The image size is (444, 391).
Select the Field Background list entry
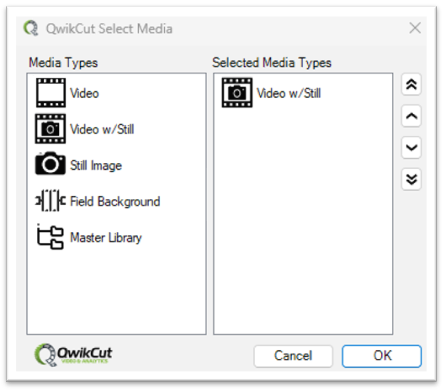point(115,201)
